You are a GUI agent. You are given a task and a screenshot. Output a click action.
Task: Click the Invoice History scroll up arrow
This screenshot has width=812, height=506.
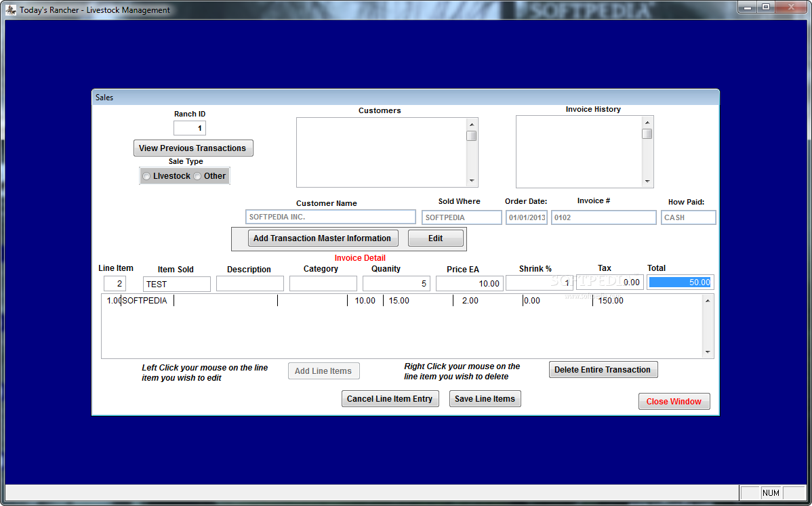point(647,123)
